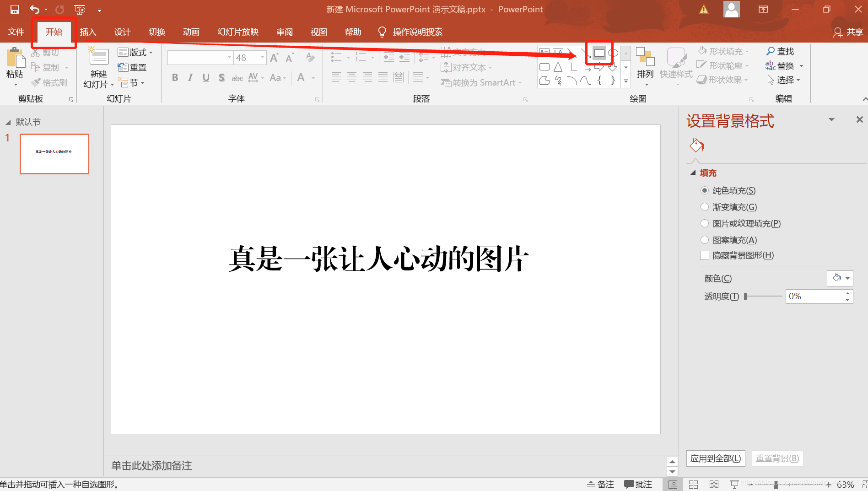Click the Arrange (排列) icon
868x491 pixels.
(x=645, y=57)
